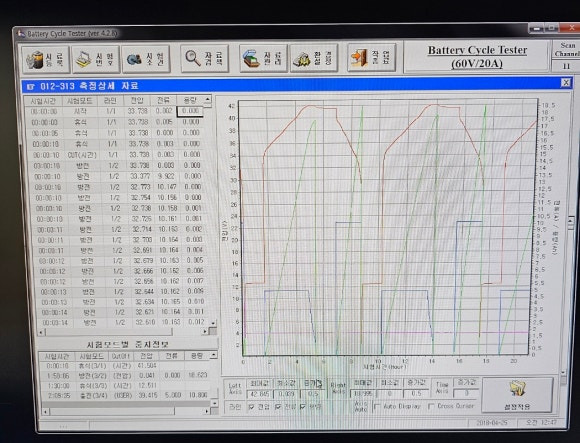Select the summary row with time 2:08:35
This screenshot has width=580, height=443.
(x=128, y=395)
